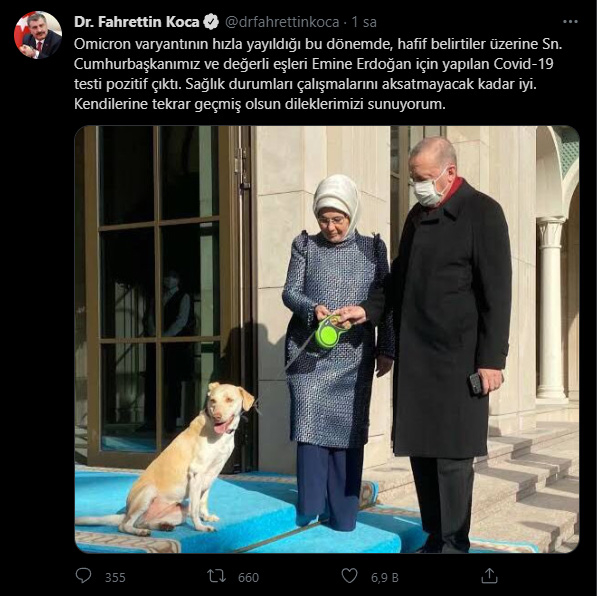Click the 355 replies count

(x=115, y=577)
